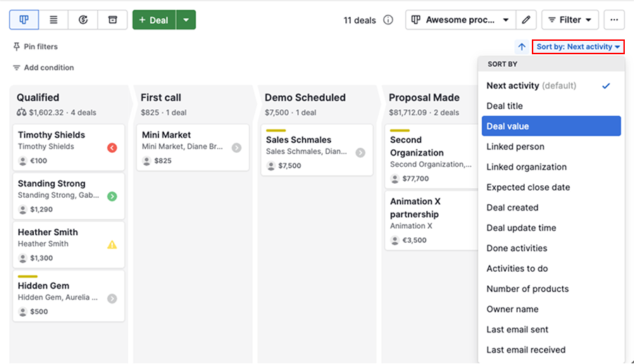Switch to pipeline kanban view
This screenshot has height=364, width=634.
tap(24, 20)
